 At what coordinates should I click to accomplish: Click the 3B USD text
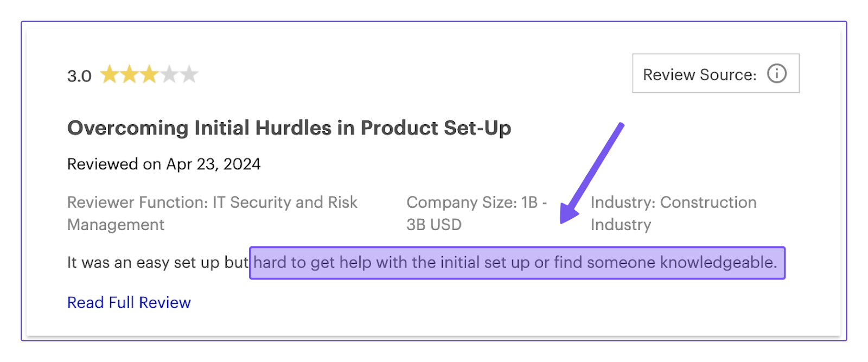tap(434, 225)
